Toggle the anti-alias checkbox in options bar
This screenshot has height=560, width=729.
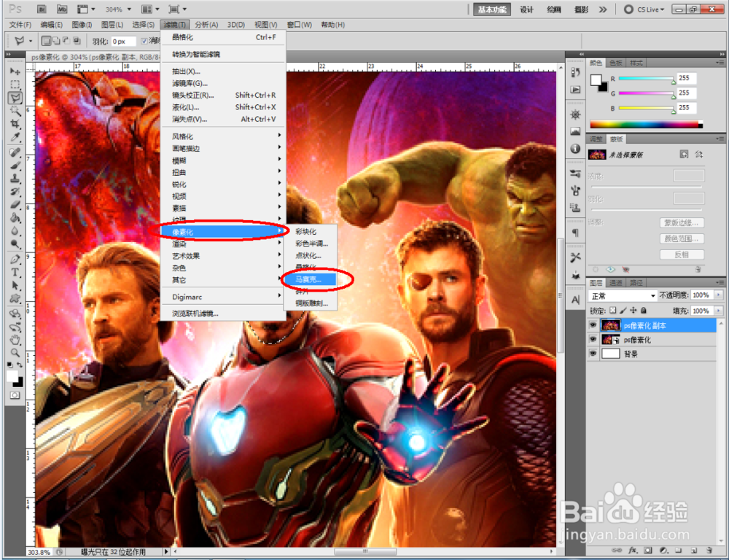(144, 41)
